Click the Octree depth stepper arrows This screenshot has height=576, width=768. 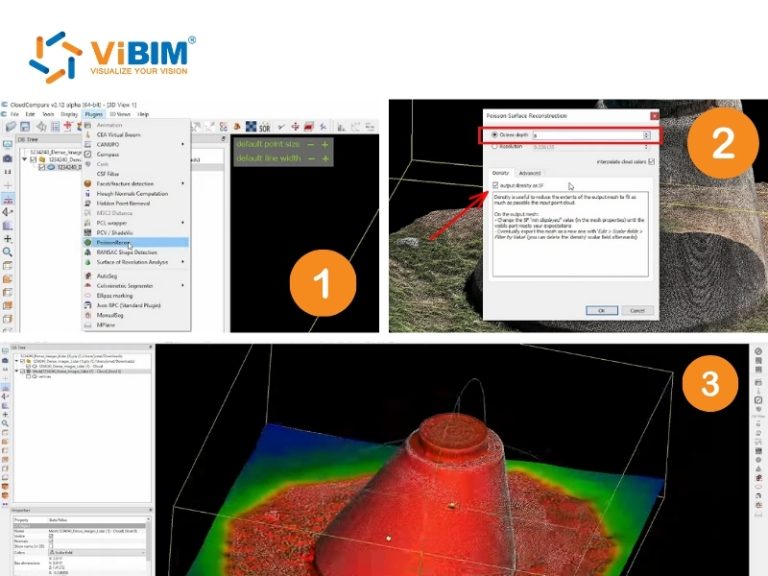coord(647,135)
